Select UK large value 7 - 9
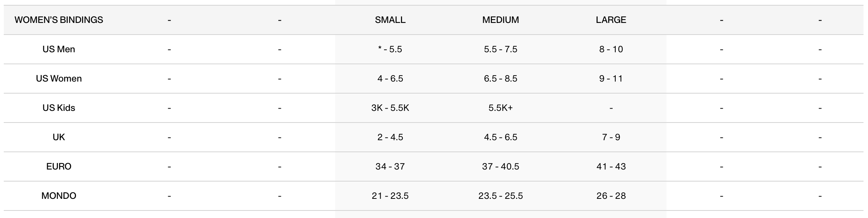This screenshot has width=868, height=218. [x=611, y=137]
